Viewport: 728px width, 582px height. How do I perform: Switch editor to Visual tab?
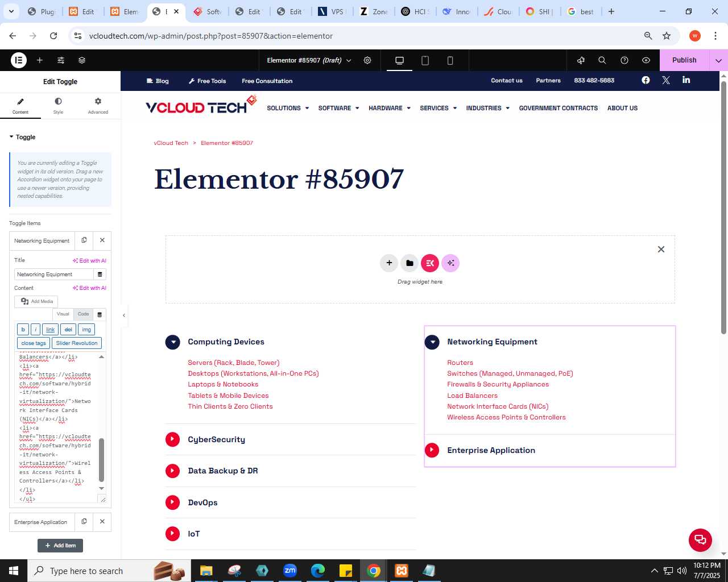63,314
